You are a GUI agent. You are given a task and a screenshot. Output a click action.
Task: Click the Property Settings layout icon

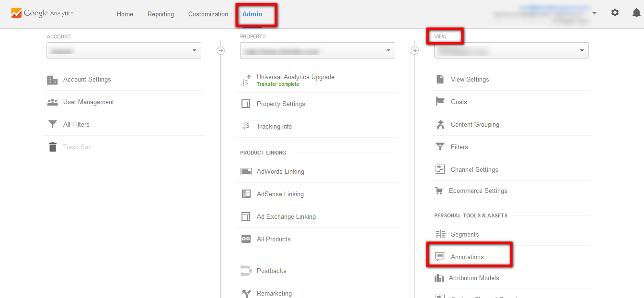pyautogui.click(x=246, y=104)
